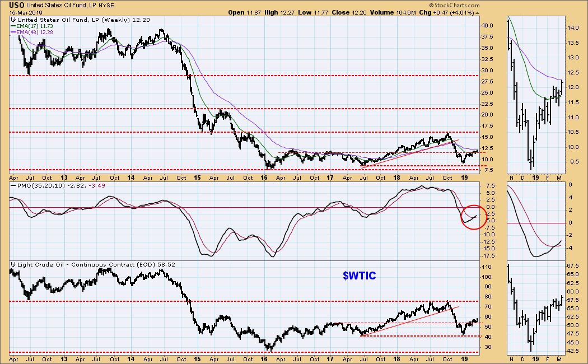Click the 27.5 label on USO price axis
This screenshot has height=364, width=588.
click(x=487, y=81)
